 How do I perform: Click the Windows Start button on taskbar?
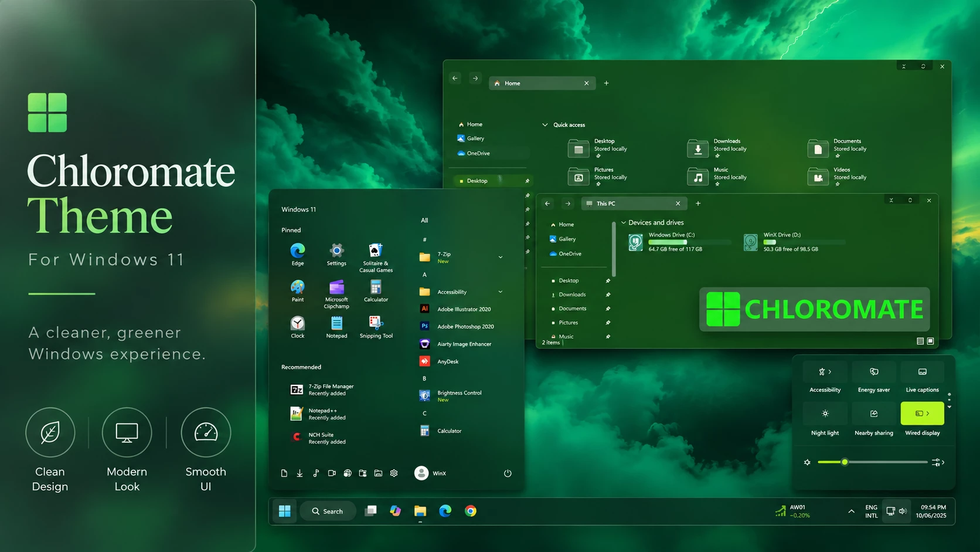tap(285, 511)
